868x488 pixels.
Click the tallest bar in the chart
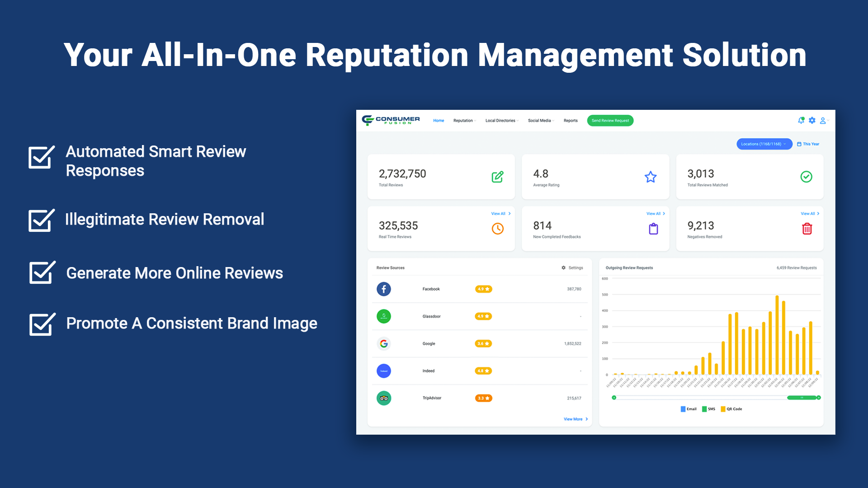click(777, 335)
